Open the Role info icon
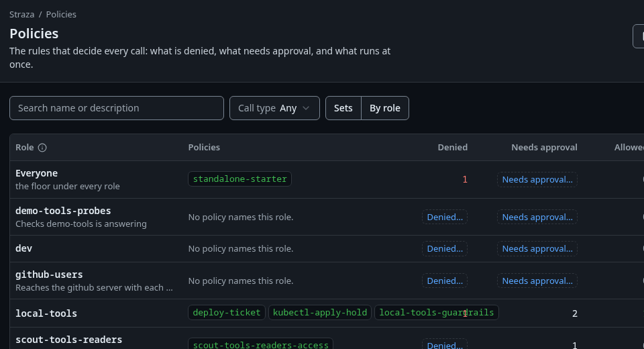 click(x=42, y=148)
